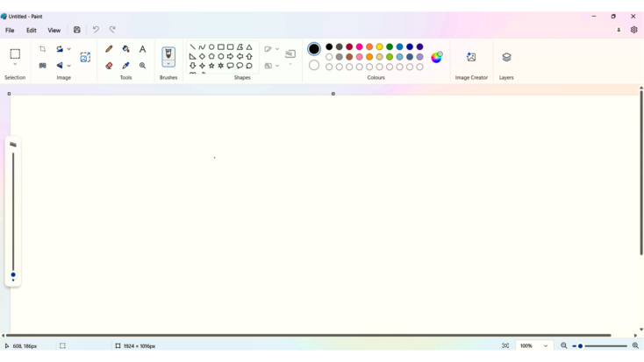Click the vertical canvas scrollbar
Image resolution: width=644 pixels, height=362 pixels.
pyautogui.click(x=641, y=173)
